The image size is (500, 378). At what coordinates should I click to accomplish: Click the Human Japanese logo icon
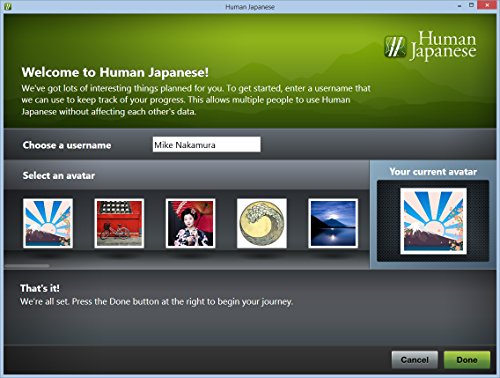395,47
